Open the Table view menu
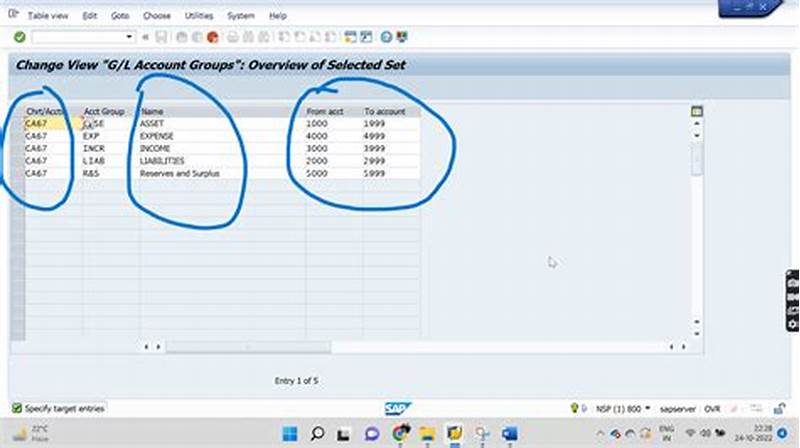800x448 pixels. pos(47,16)
